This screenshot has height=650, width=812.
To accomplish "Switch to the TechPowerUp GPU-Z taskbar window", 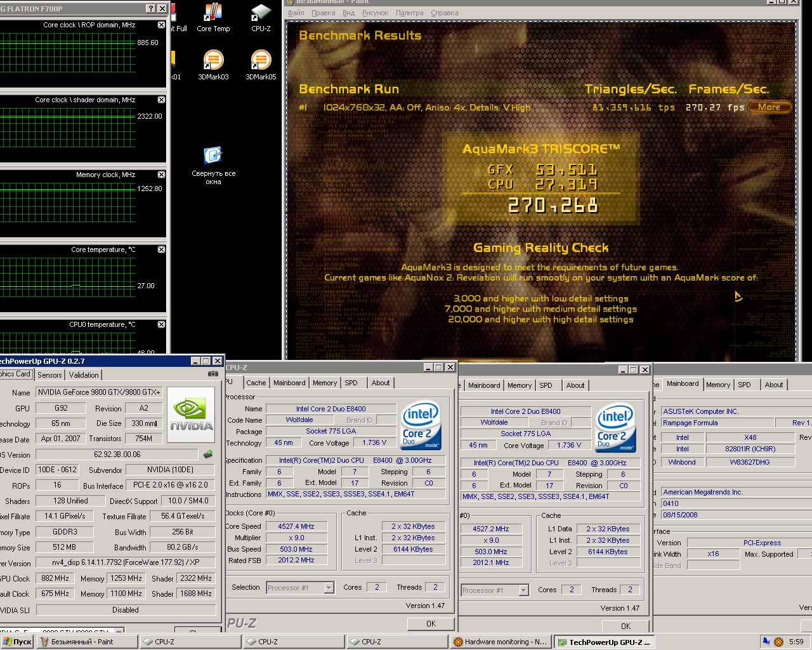I will (605, 642).
